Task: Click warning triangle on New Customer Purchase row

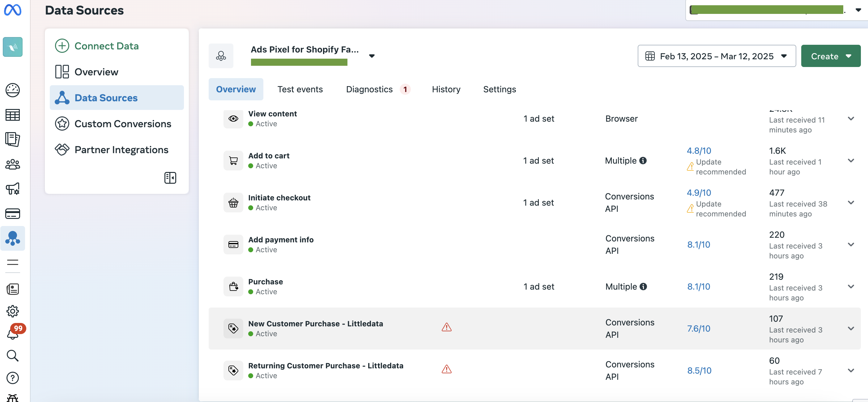Action: coord(446,327)
